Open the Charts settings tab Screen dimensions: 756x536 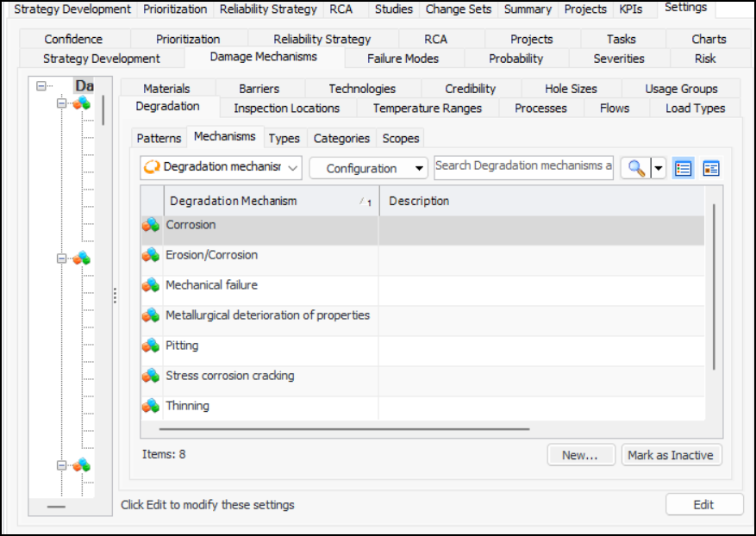(709, 39)
